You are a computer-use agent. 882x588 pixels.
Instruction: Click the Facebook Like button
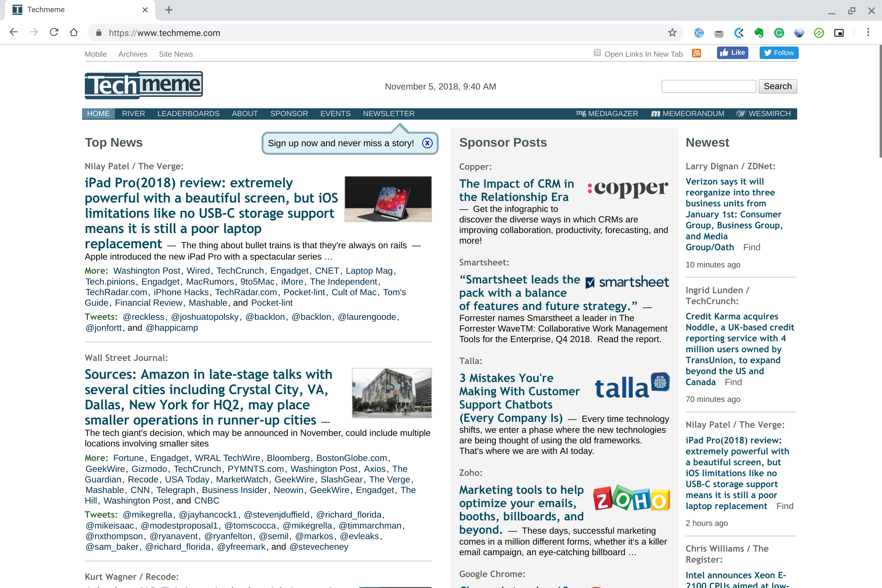coord(732,53)
